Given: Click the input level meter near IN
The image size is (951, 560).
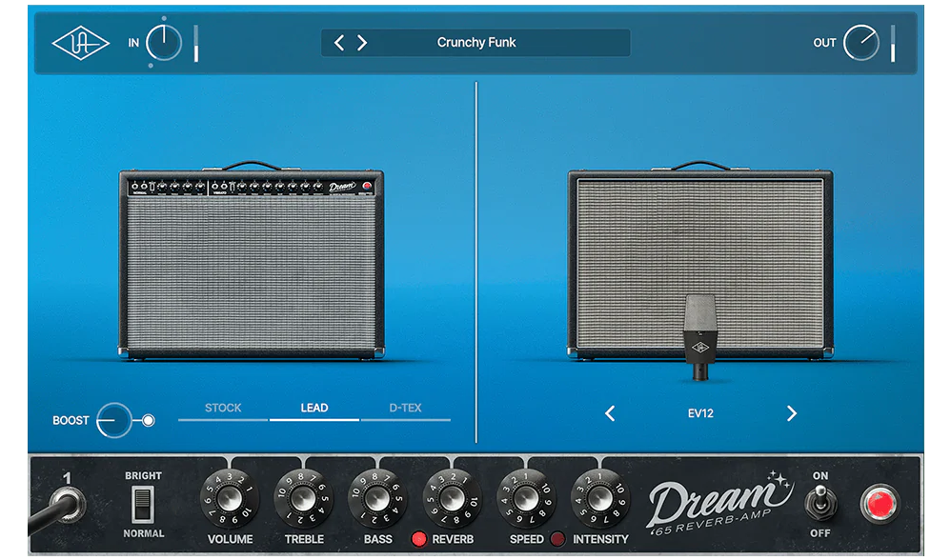Looking at the screenshot, I should pyautogui.click(x=196, y=43).
